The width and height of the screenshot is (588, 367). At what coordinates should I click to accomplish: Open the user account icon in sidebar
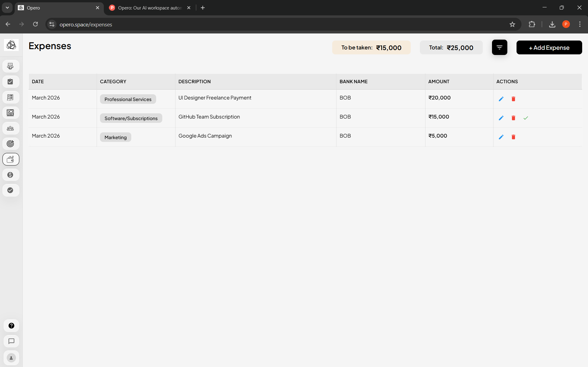(x=11, y=358)
